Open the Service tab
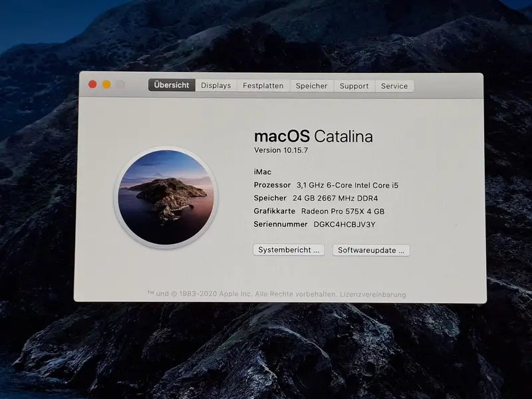 tap(394, 86)
